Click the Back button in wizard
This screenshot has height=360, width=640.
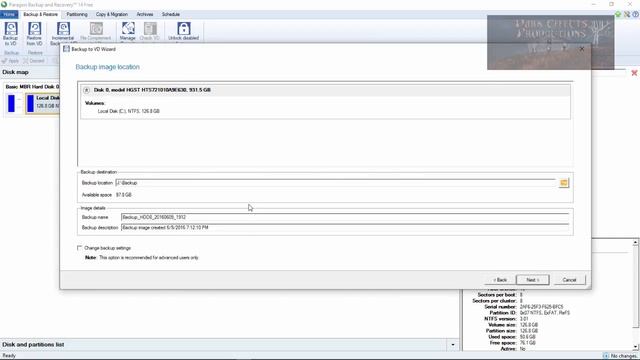500,280
